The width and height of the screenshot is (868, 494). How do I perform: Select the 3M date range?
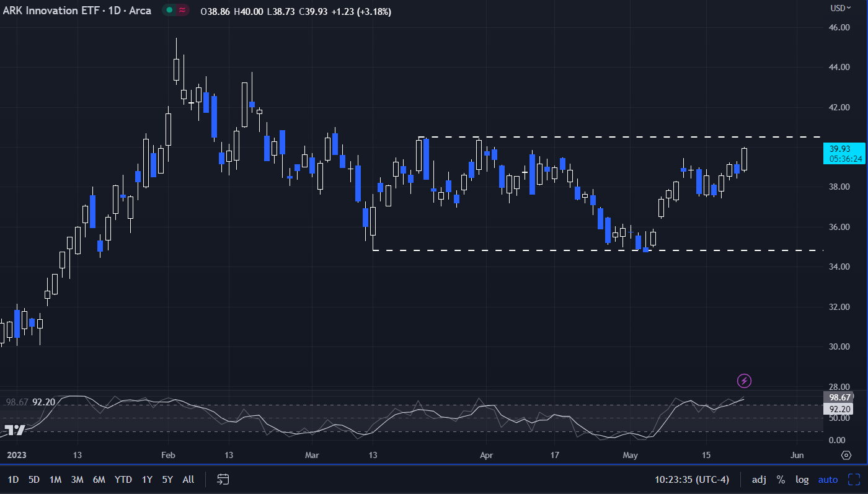(77, 479)
